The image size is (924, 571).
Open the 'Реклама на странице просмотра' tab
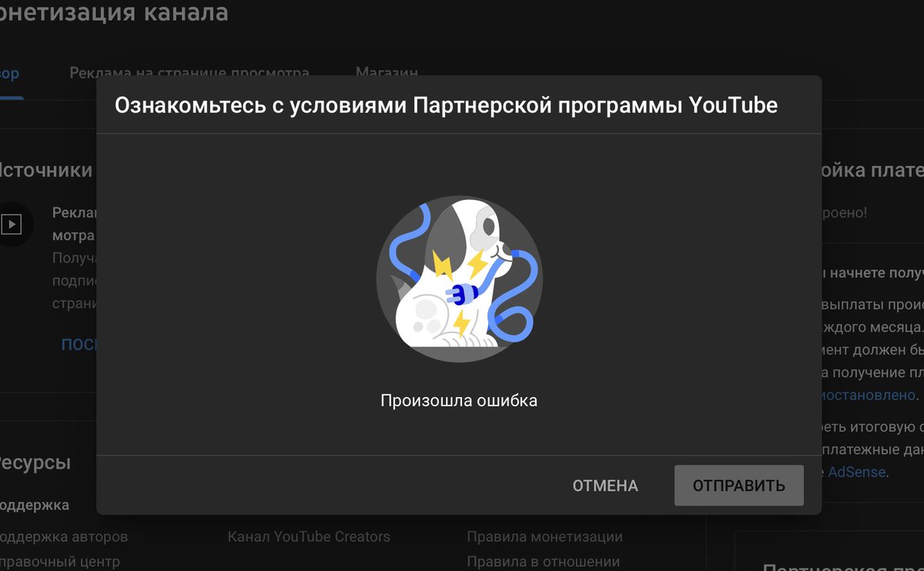coord(189,72)
